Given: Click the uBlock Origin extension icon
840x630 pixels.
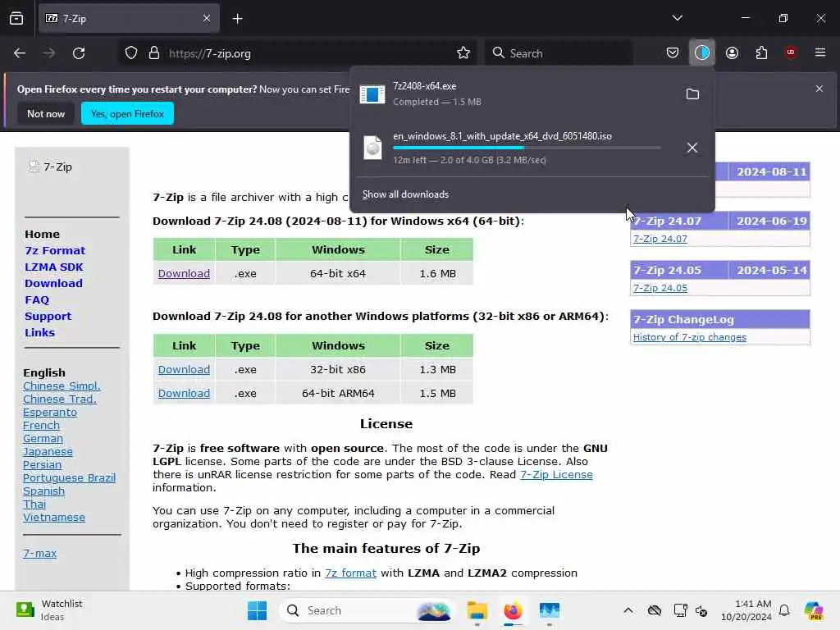Looking at the screenshot, I should [791, 52].
